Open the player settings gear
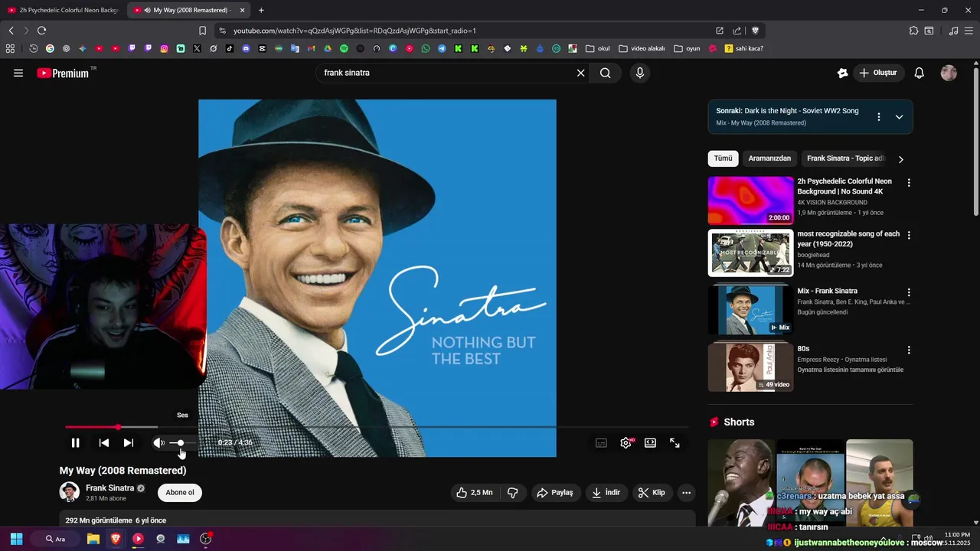The height and width of the screenshot is (551, 980). 626,442
